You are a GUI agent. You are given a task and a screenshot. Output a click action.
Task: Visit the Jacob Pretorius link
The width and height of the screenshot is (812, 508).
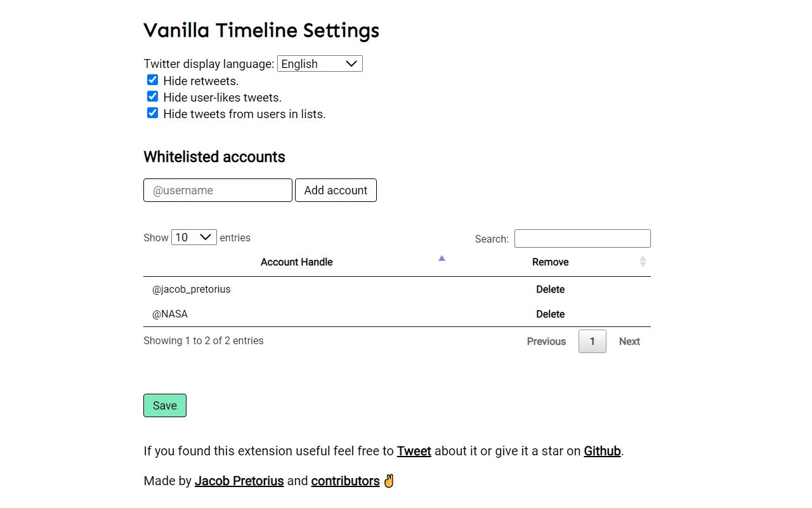pyautogui.click(x=239, y=481)
